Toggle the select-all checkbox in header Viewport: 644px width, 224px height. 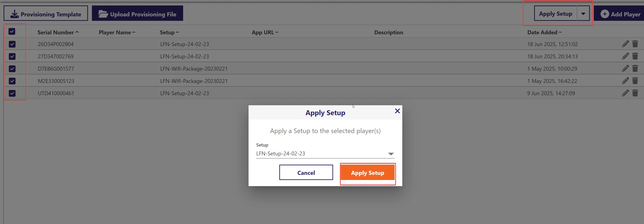click(12, 31)
